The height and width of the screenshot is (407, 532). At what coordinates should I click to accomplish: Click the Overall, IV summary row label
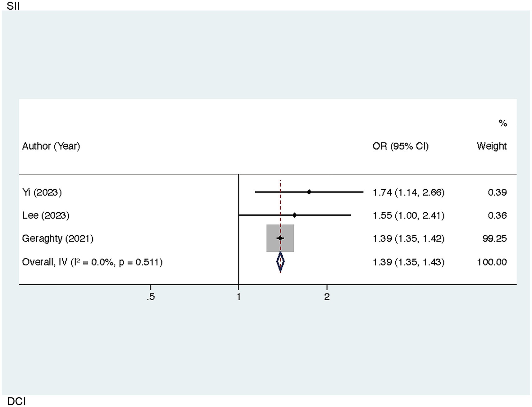(x=92, y=262)
